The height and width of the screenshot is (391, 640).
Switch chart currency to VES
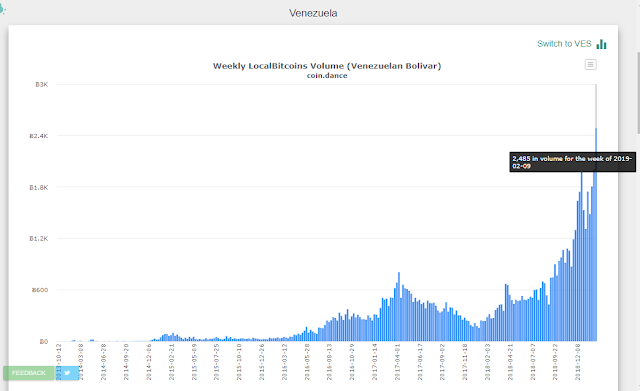click(564, 44)
